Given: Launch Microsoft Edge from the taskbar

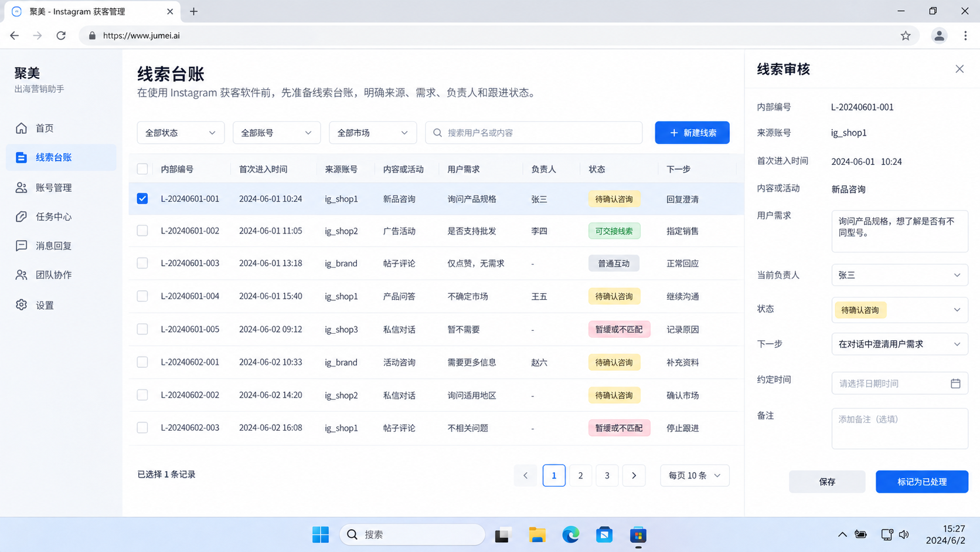Looking at the screenshot, I should coord(571,534).
